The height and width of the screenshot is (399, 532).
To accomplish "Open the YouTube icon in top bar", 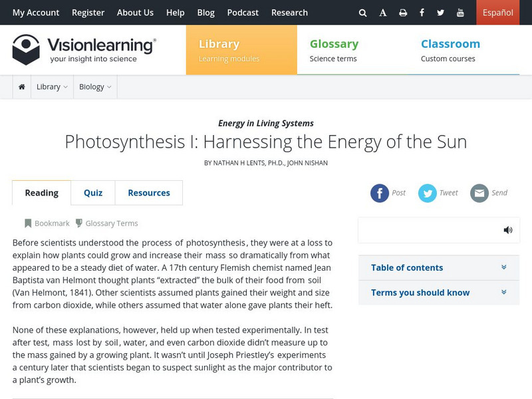I will click(x=460, y=13).
